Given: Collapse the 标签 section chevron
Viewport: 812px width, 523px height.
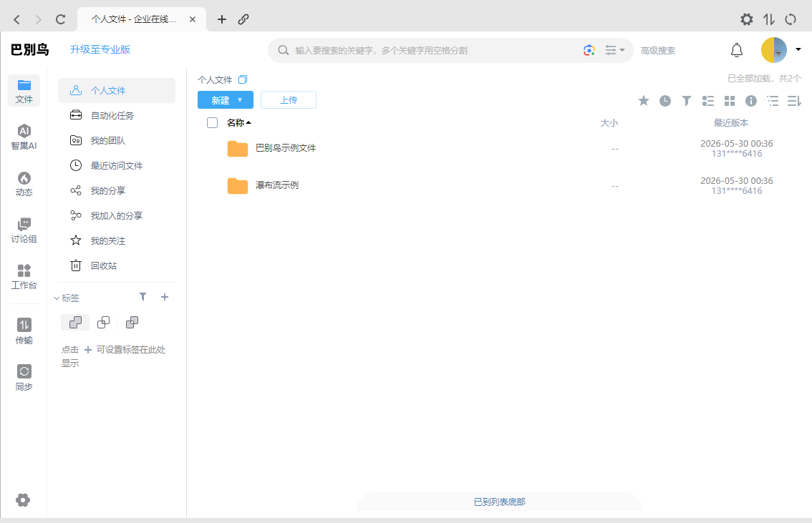Looking at the screenshot, I should pos(57,298).
